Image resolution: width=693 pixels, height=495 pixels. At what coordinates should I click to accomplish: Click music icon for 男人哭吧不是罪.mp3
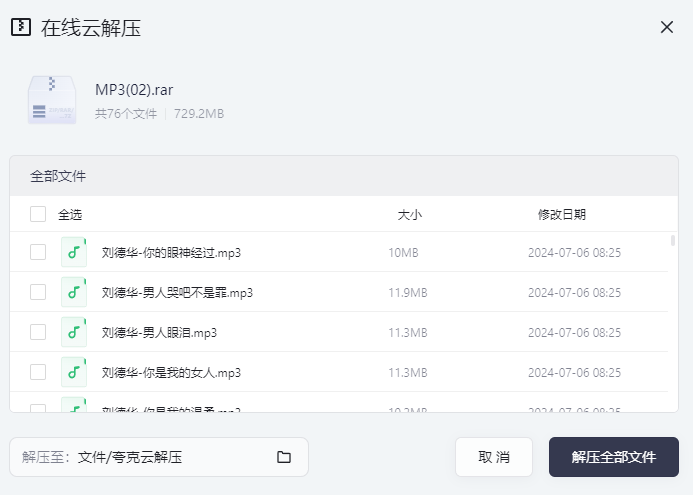pos(74,292)
